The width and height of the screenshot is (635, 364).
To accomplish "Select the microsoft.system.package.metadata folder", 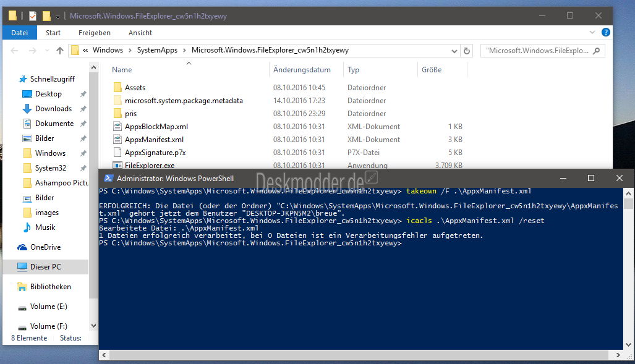I will click(x=184, y=100).
